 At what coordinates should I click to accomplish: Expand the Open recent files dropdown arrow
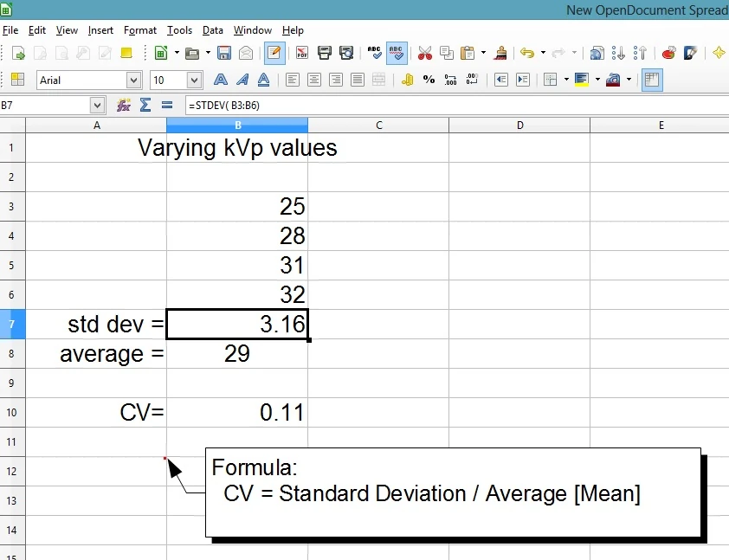pyautogui.click(x=208, y=53)
